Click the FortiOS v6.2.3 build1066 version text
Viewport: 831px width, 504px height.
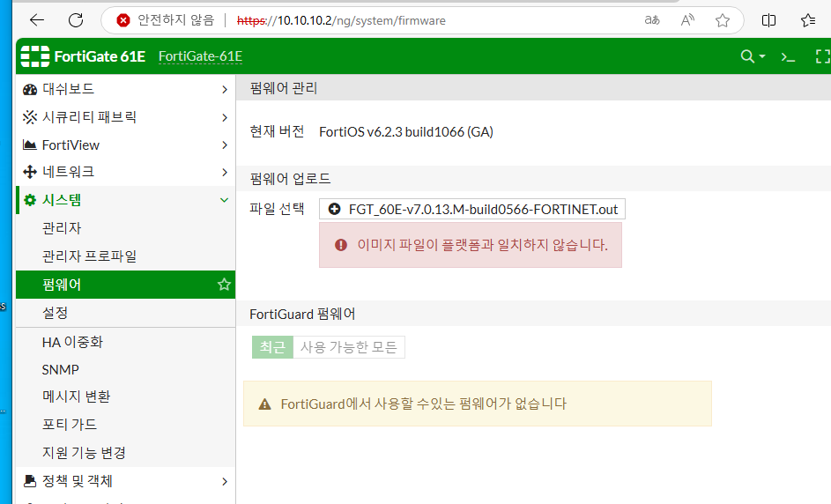406,132
